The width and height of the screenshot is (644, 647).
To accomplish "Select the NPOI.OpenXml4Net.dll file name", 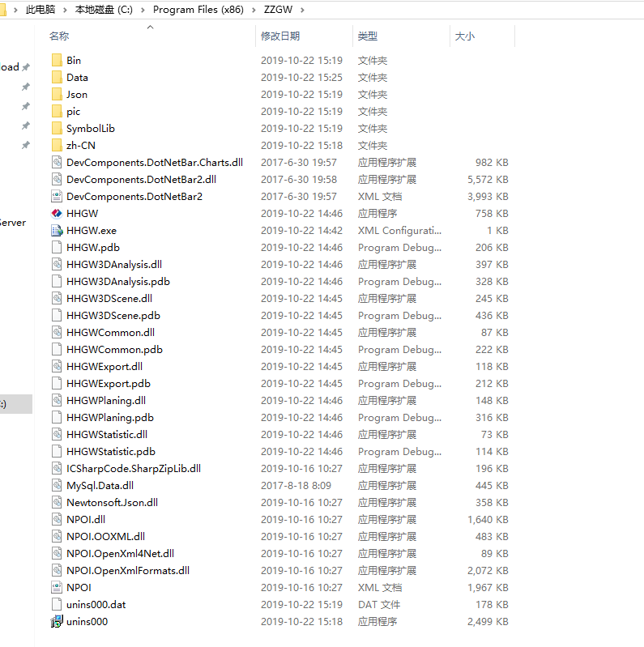I will 121,553.
